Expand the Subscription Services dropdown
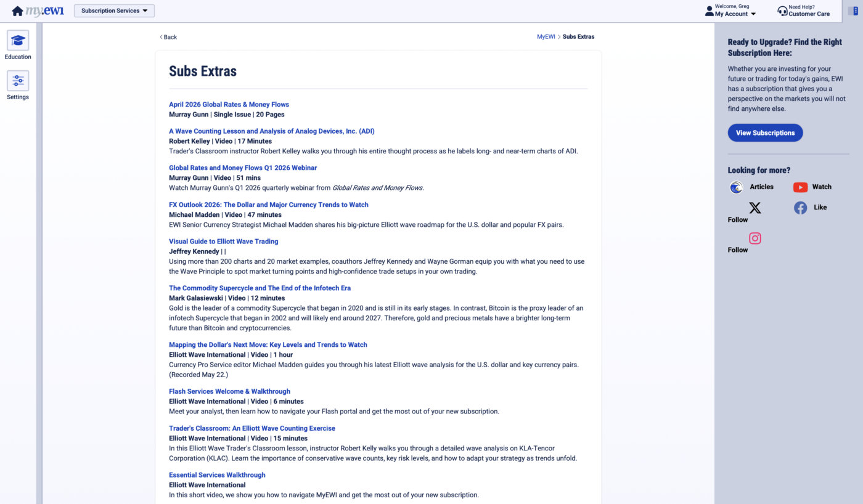 [x=114, y=11]
